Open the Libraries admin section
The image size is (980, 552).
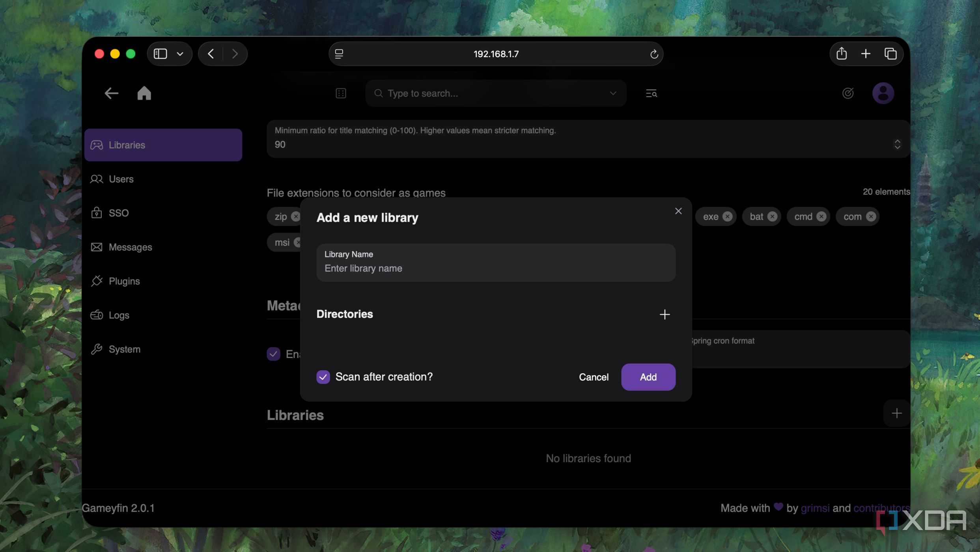click(163, 145)
